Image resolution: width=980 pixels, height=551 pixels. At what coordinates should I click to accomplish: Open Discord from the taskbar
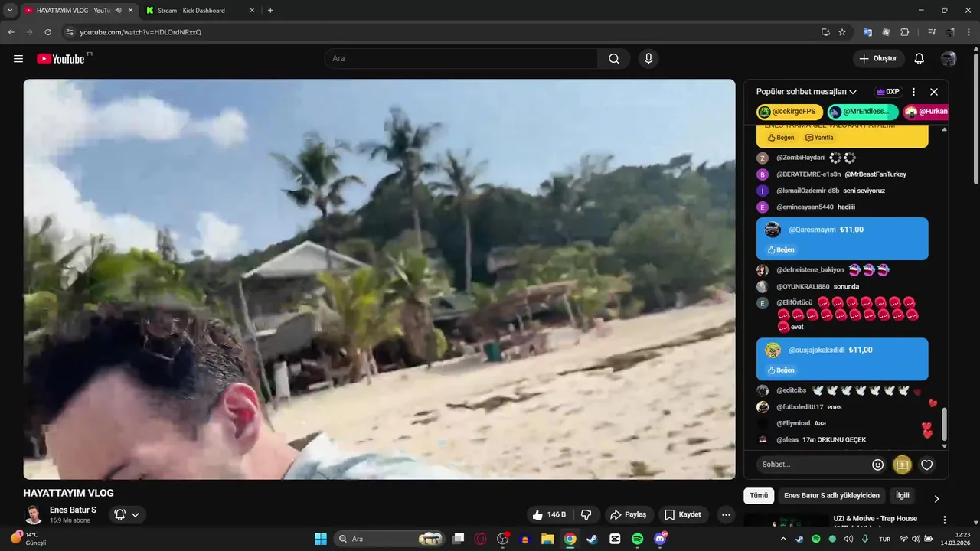pyautogui.click(x=660, y=539)
